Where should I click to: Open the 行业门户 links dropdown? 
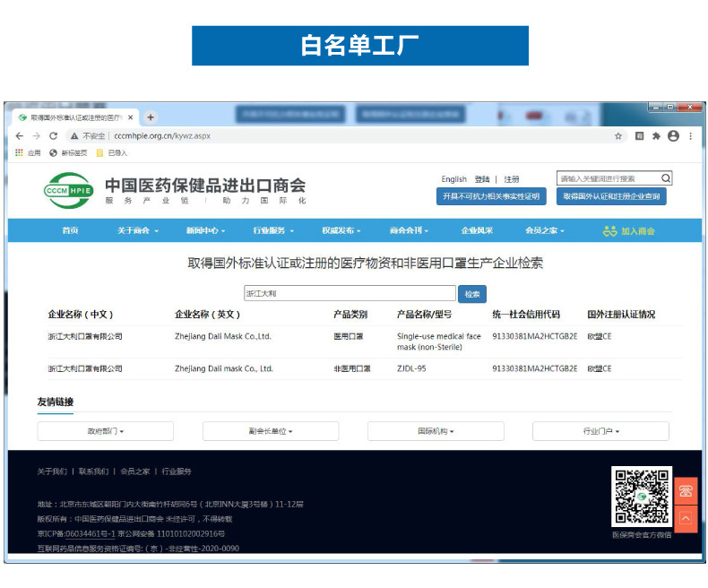pyautogui.click(x=600, y=431)
